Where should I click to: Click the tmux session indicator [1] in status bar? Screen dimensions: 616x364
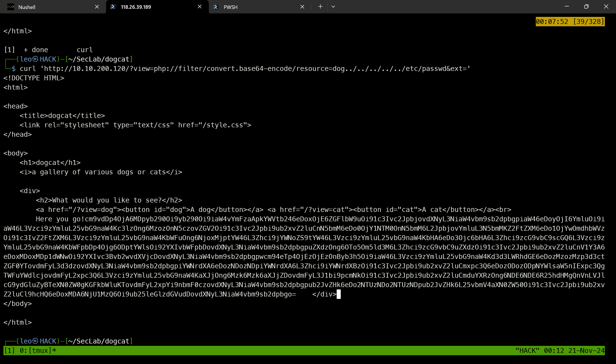coord(9,351)
